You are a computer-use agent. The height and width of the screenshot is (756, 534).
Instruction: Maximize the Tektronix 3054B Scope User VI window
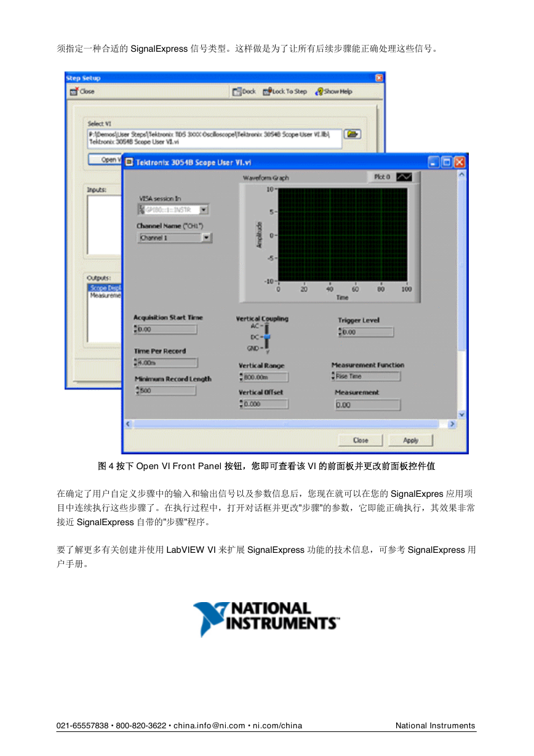click(447, 163)
